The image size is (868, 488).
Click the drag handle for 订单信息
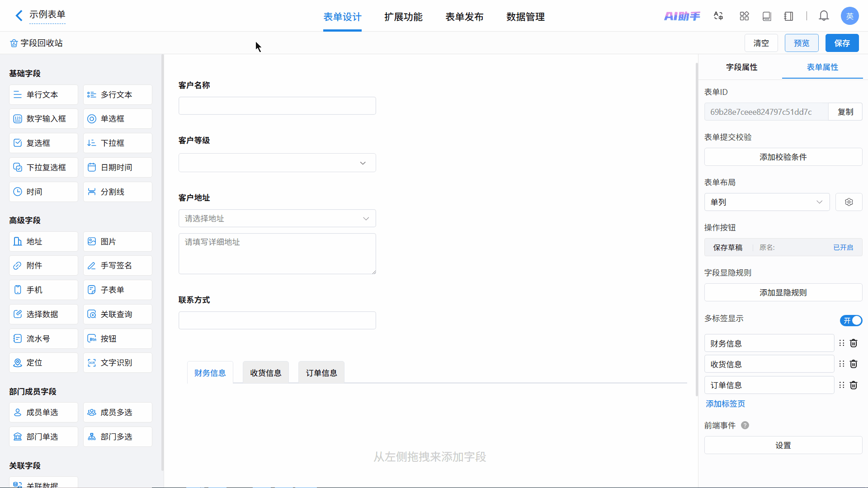click(841, 385)
